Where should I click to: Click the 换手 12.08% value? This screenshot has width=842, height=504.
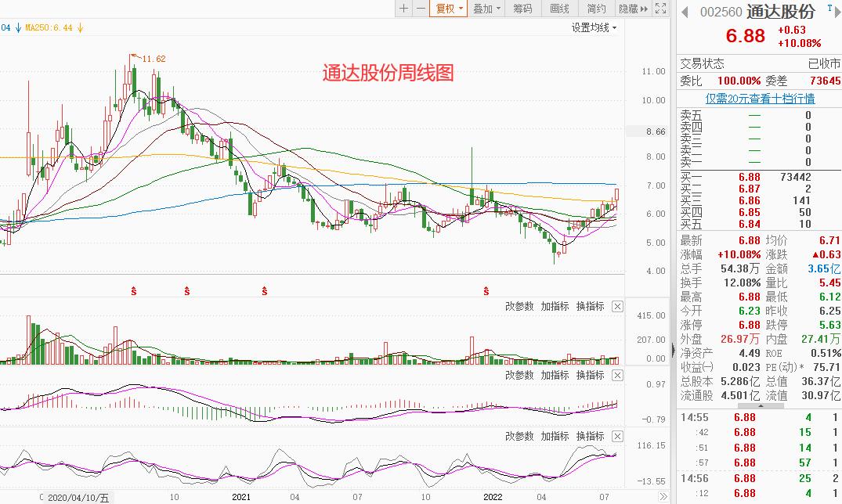[740, 283]
